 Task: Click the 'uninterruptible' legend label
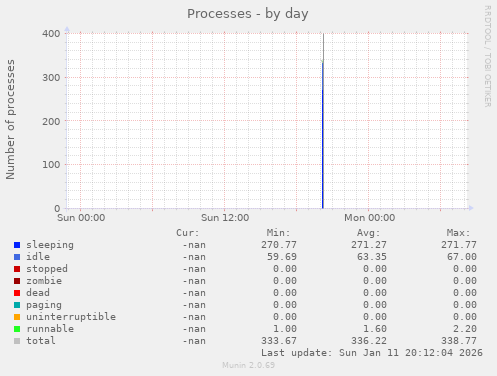tap(71, 317)
